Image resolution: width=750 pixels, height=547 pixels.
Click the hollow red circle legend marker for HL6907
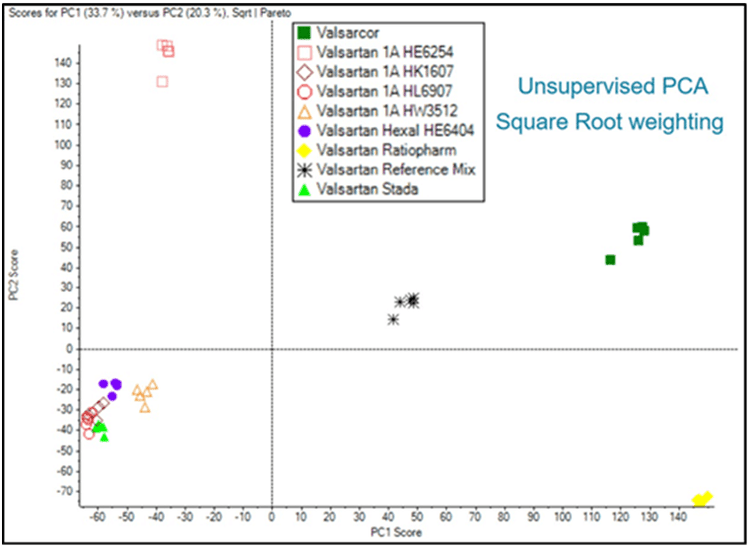(x=304, y=91)
